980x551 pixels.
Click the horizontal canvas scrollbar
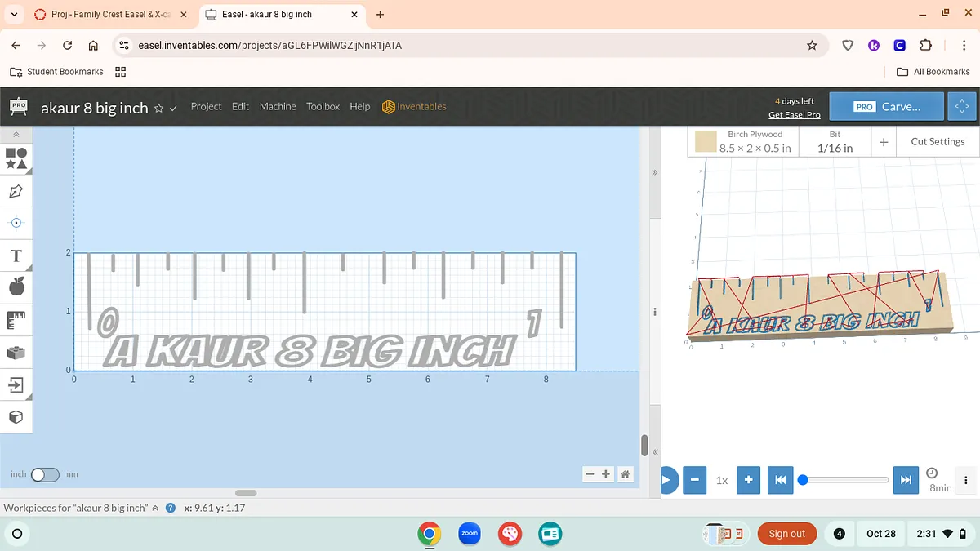pos(246,493)
